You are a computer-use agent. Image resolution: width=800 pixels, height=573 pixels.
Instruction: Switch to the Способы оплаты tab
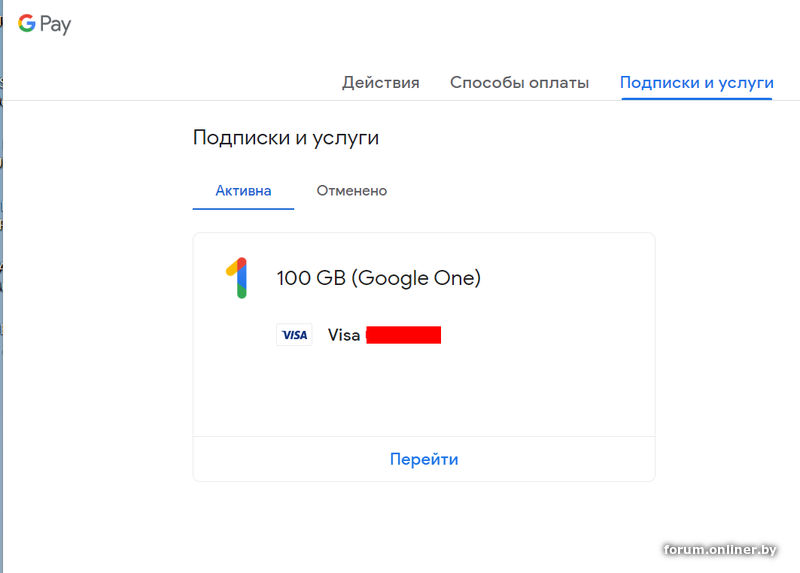[x=519, y=83]
